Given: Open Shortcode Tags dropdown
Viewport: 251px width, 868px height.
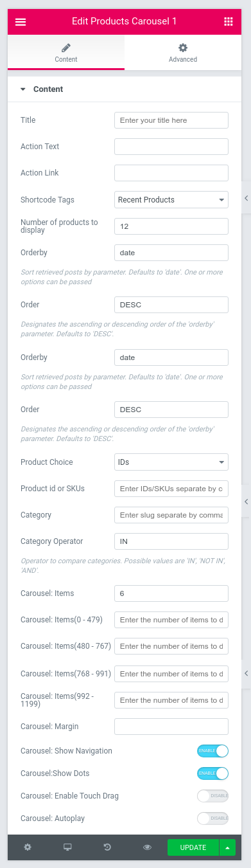Looking at the screenshot, I should 171,200.
